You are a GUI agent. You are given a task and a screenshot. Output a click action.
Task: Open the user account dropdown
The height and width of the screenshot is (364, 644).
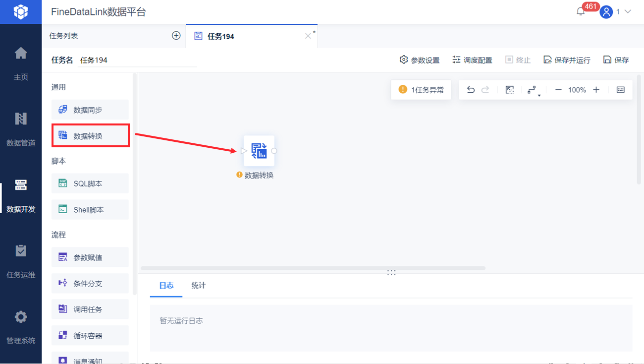[616, 11]
